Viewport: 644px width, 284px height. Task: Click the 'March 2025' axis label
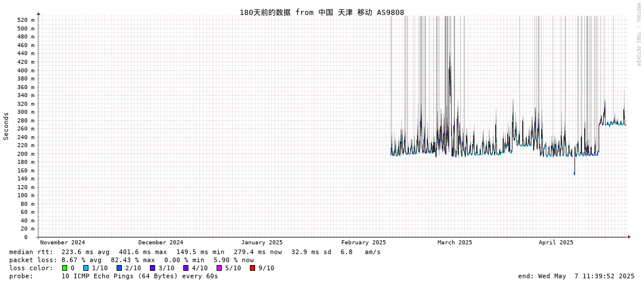tap(454, 243)
